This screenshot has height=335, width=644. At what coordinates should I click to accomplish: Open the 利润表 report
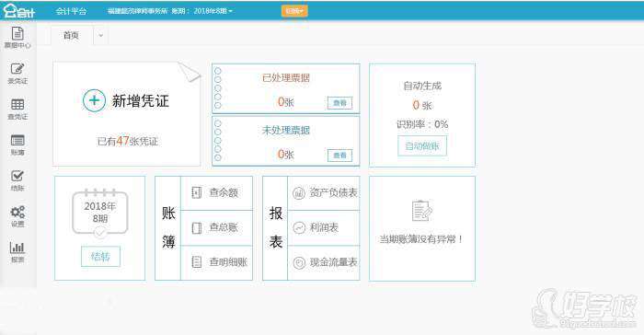pos(324,227)
